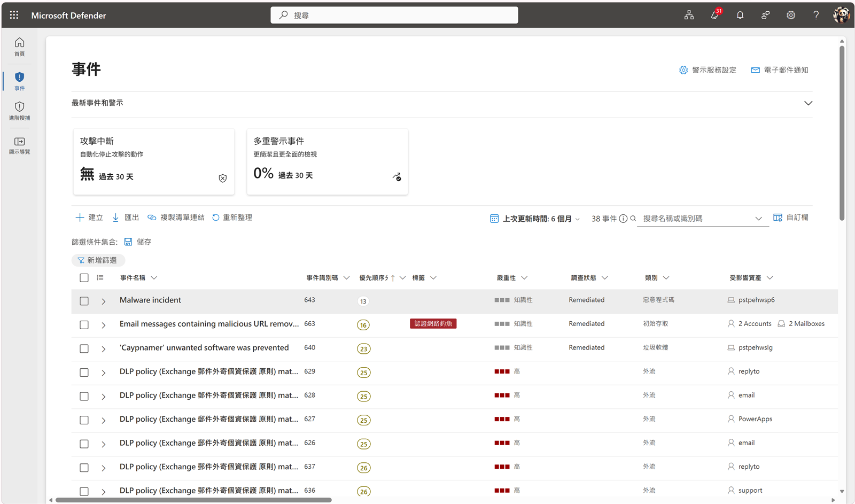Check the checkbox for incident 627
The width and height of the screenshot is (855, 504).
point(84,420)
